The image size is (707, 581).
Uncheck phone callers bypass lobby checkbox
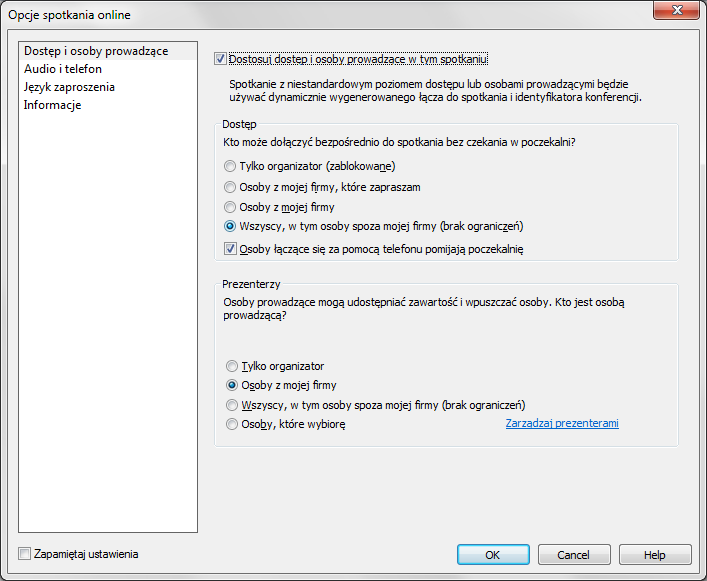click(230, 249)
